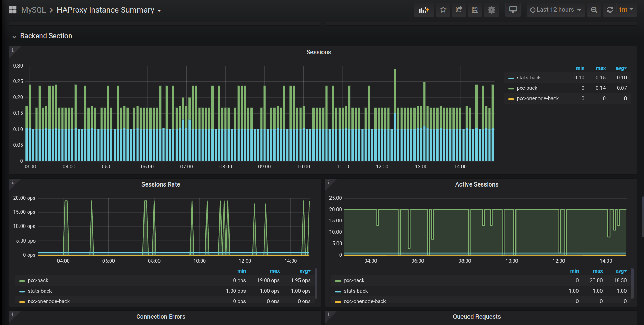Save dashboard with floppy disk icon
The height and width of the screenshot is (325, 644).
[x=475, y=10]
